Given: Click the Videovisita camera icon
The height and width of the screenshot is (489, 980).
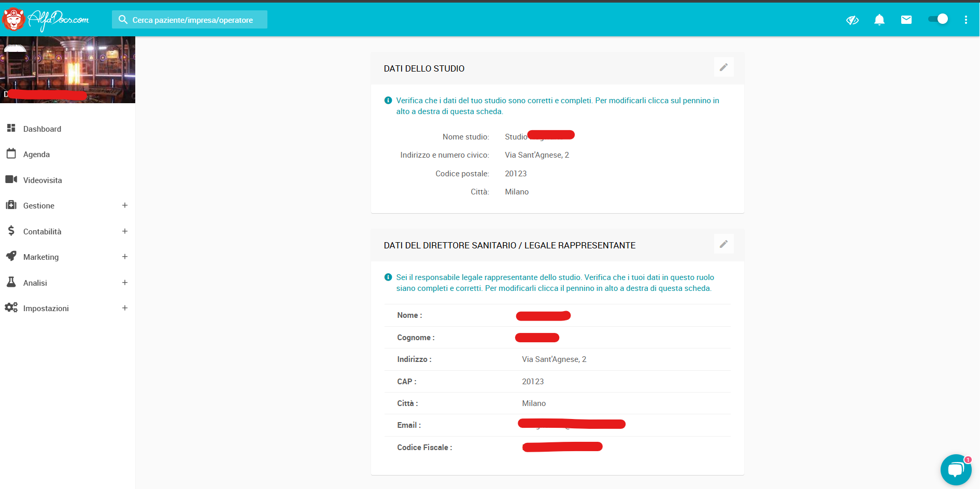Looking at the screenshot, I should [x=11, y=179].
